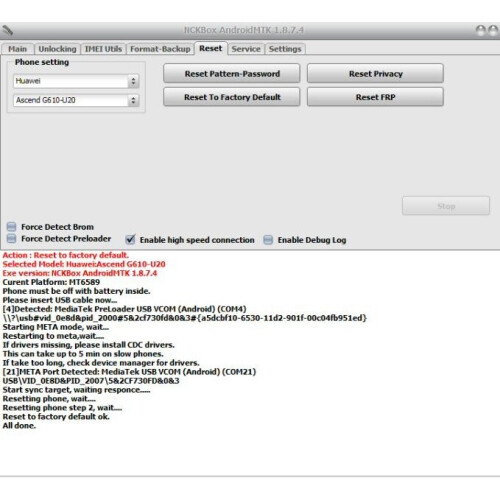The height and width of the screenshot is (500, 500).
Task: Click log line 'USB\VID_0E8D&PID_2007' entry
Action: click(x=91, y=381)
